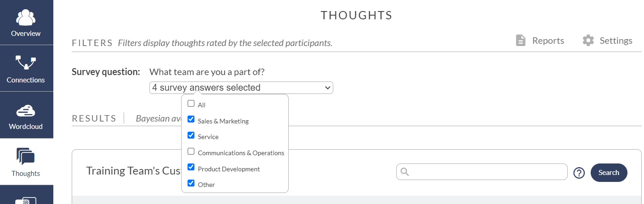Focus the thoughts search input field
Viewport: 644px width, 204px height.
pyautogui.click(x=482, y=172)
